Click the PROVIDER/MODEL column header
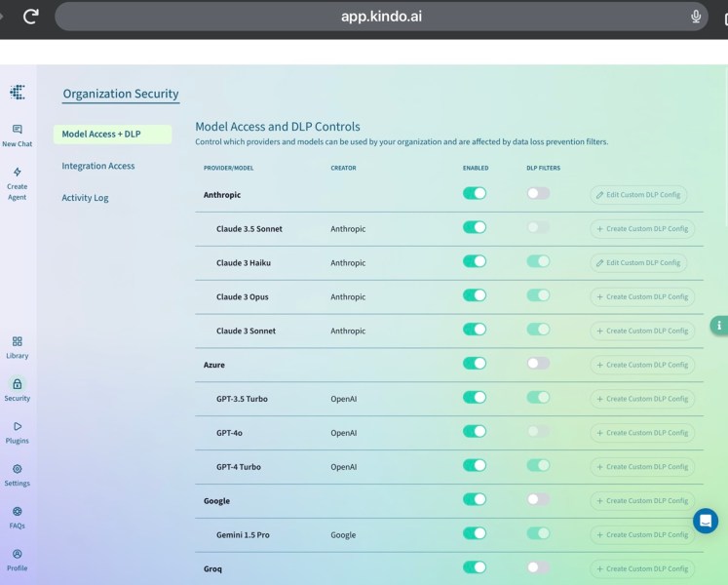This screenshot has width=728, height=585. coord(228,168)
